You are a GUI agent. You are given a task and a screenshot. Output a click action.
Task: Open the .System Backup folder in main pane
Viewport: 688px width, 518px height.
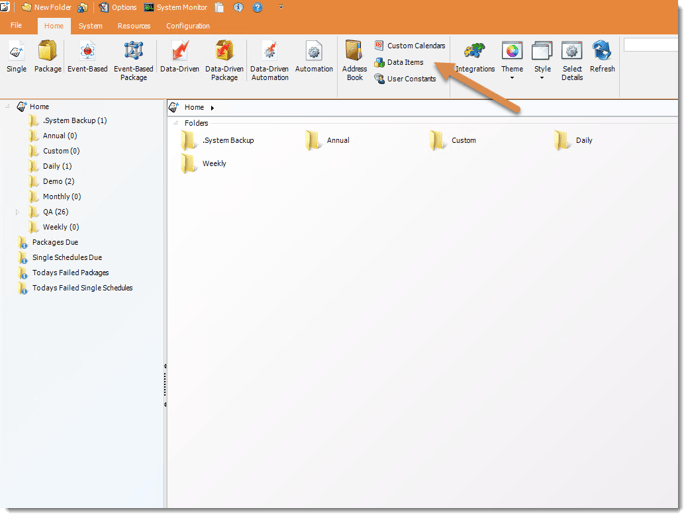point(218,140)
